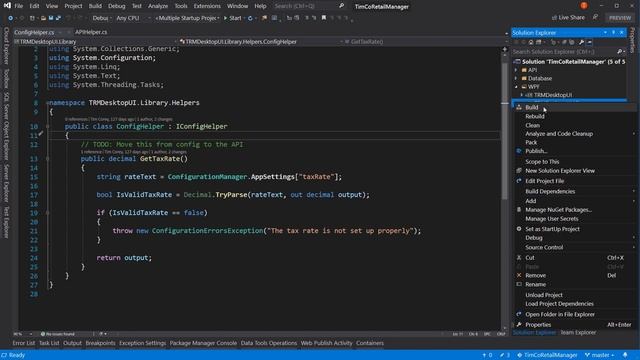The image size is (640, 360).
Task: Open the Debug configuration dropdown
Action: pyautogui.click(x=101, y=18)
